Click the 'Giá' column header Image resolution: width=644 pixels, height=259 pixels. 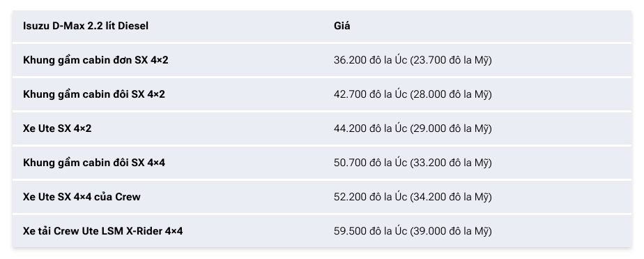pos(342,26)
